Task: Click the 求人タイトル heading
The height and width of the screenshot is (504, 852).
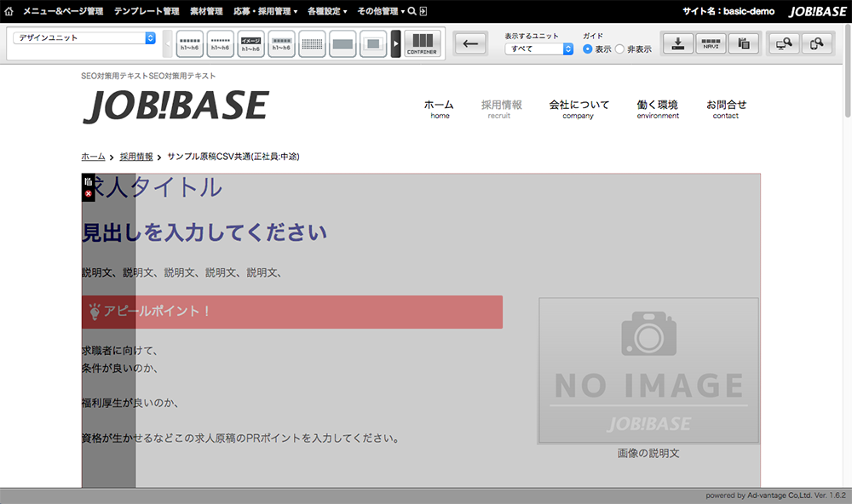Action: click(153, 187)
